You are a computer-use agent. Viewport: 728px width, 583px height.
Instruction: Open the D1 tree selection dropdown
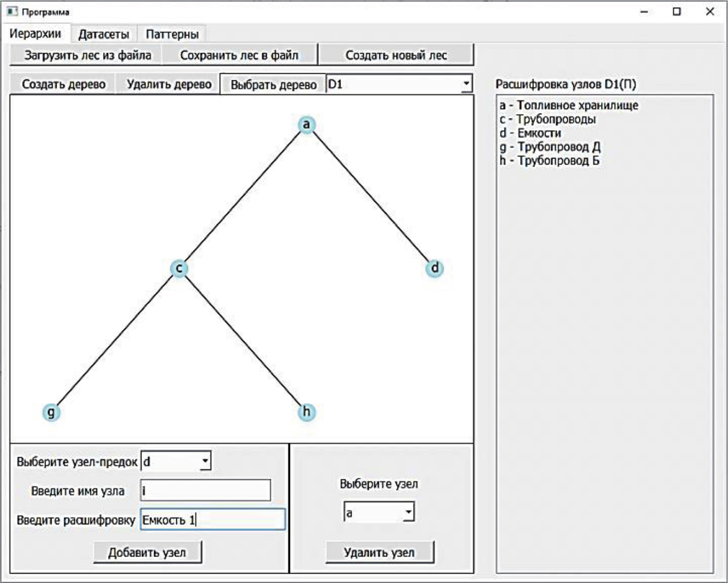pos(466,84)
